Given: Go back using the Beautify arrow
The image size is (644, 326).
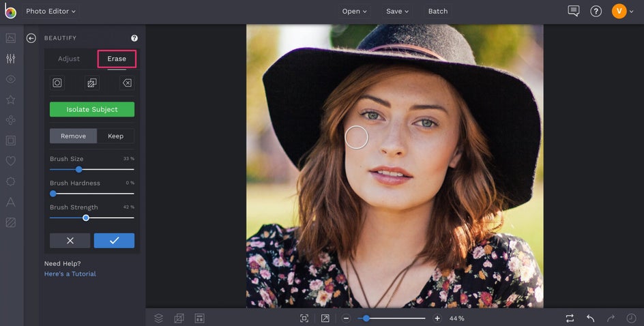Looking at the screenshot, I should point(31,38).
